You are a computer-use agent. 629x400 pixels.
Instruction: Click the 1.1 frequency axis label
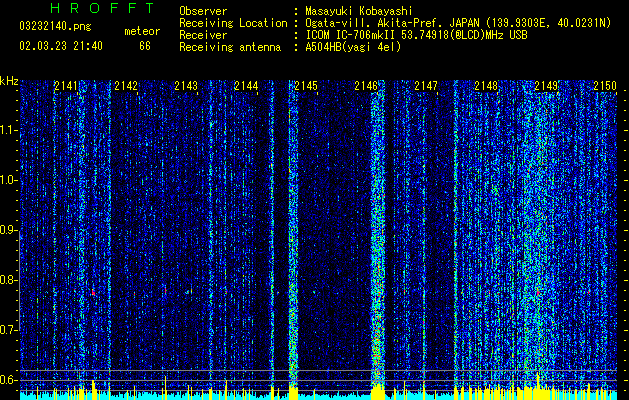9,130
